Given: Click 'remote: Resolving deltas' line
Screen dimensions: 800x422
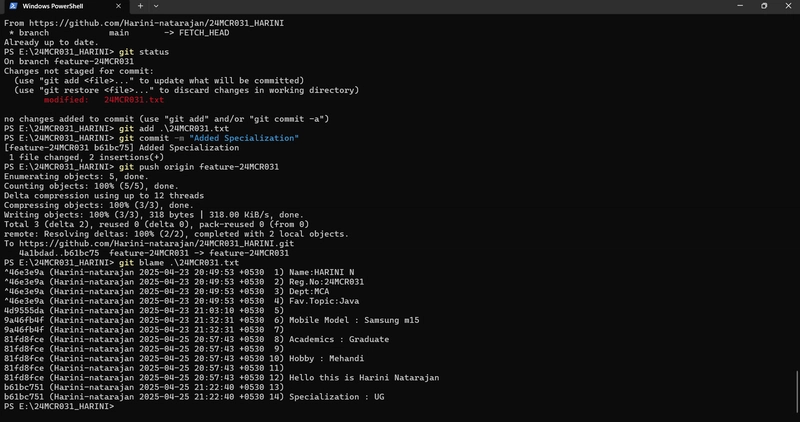Looking at the screenshot, I should coord(177,234).
